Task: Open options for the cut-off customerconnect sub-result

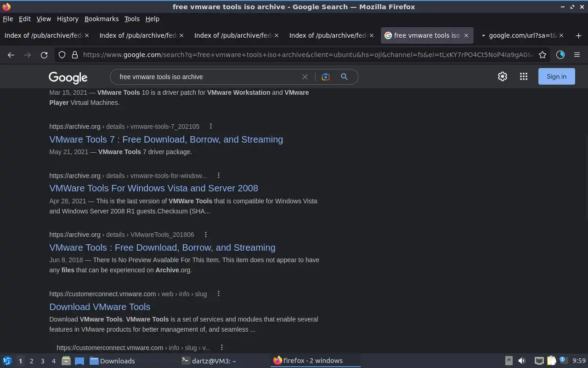Action: coord(222,347)
